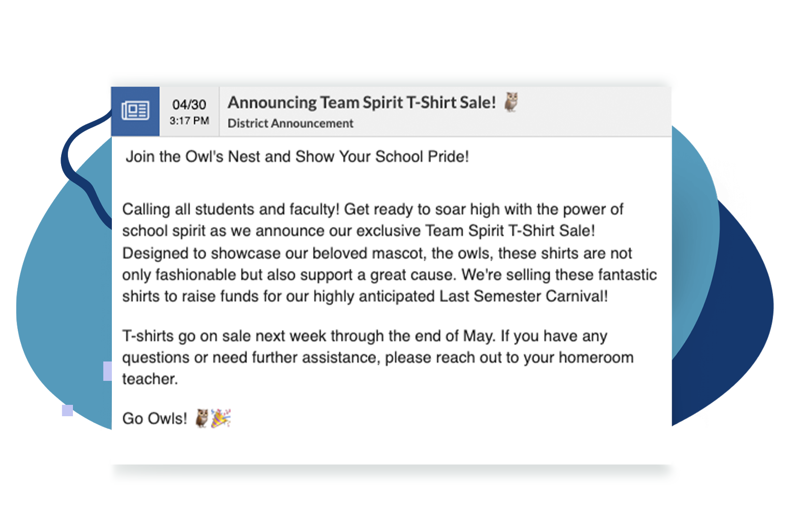Click the owl emoji after Go Owls!
This screenshot has height=532, width=790.
click(202, 418)
